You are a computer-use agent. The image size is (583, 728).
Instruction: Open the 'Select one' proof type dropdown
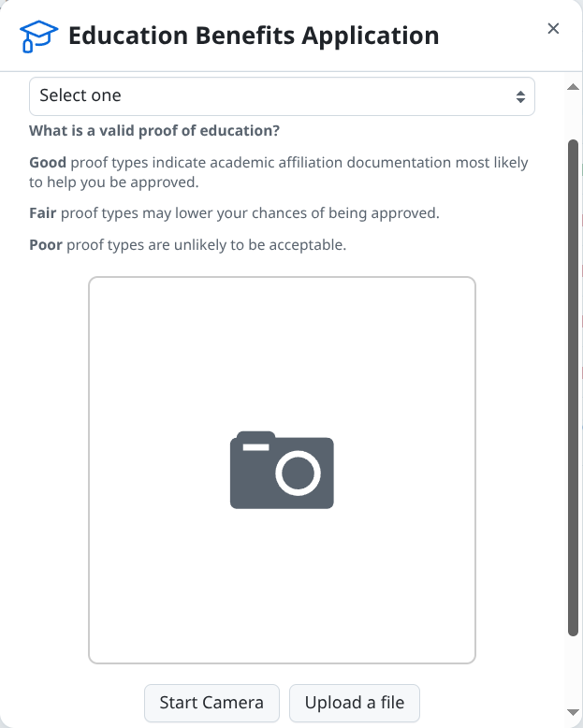coord(281,95)
